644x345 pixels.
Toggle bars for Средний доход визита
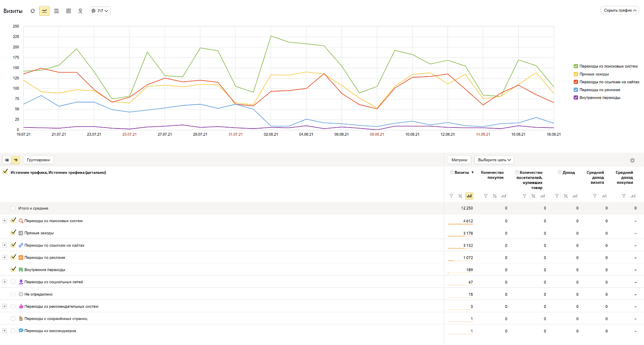click(604, 196)
